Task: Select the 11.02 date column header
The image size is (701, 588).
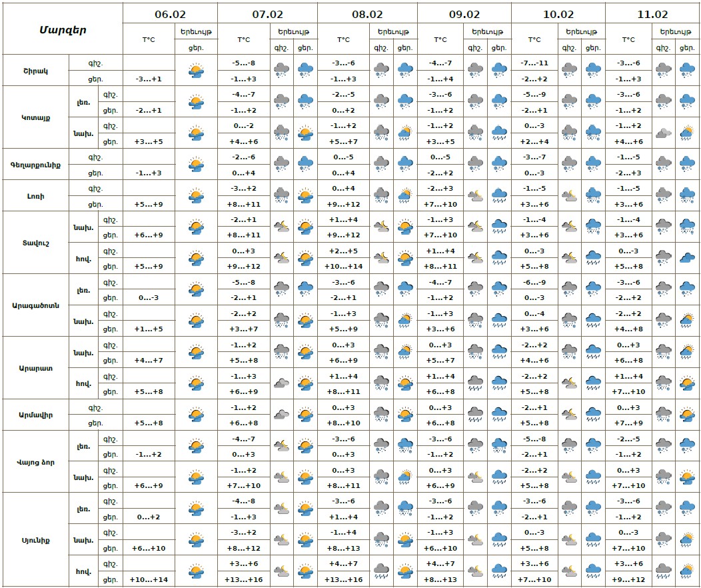Action: [653, 13]
